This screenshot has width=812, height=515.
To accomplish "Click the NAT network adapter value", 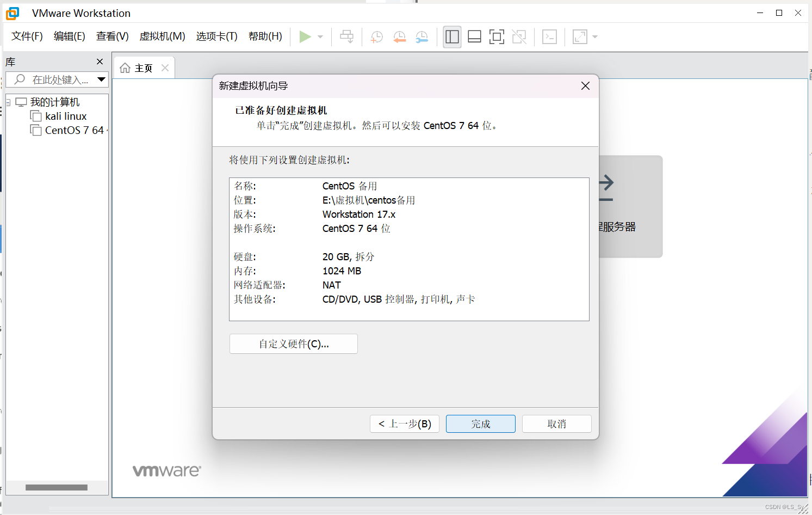I will pyautogui.click(x=332, y=285).
